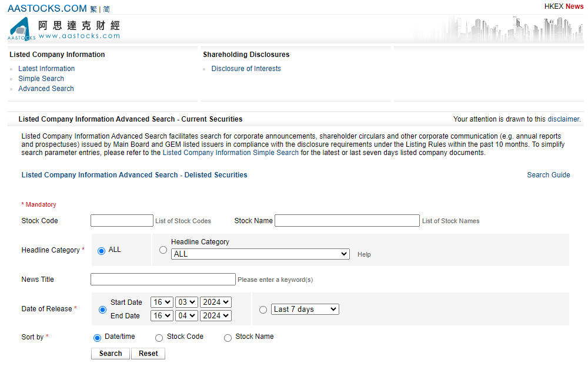
Task: Go to Disclosure of Interests
Action: coord(246,69)
